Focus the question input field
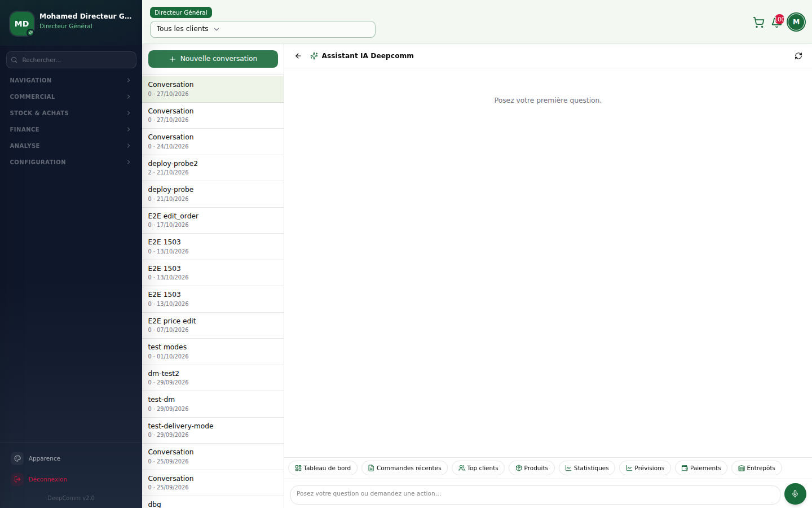 [x=535, y=494]
